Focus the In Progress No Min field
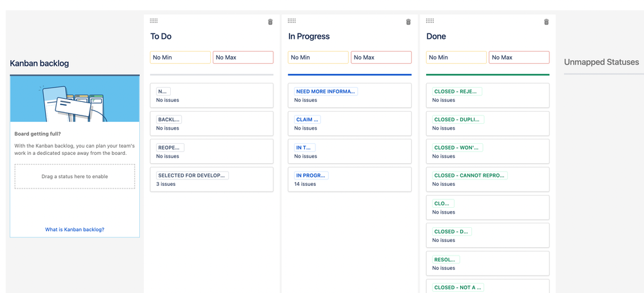This screenshot has height=293, width=644. pos(318,57)
